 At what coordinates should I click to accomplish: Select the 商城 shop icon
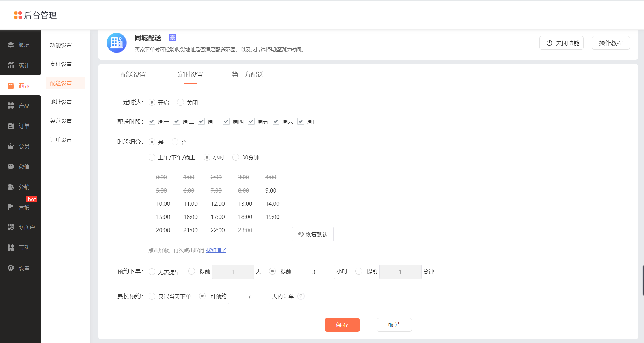click(11, 86)
